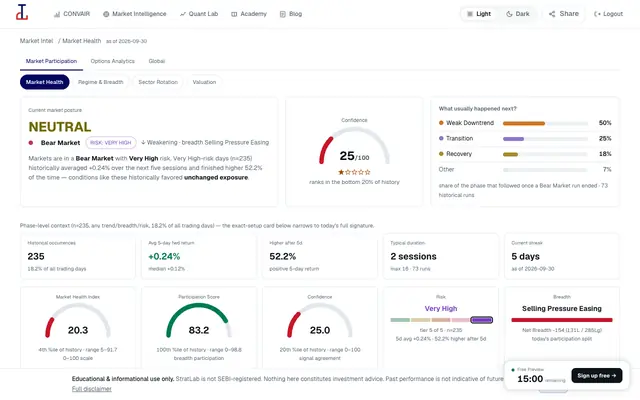This screenshot has height=400, width=640.
Task: Click the red Bear Market dot
Action: click(31, 142)
